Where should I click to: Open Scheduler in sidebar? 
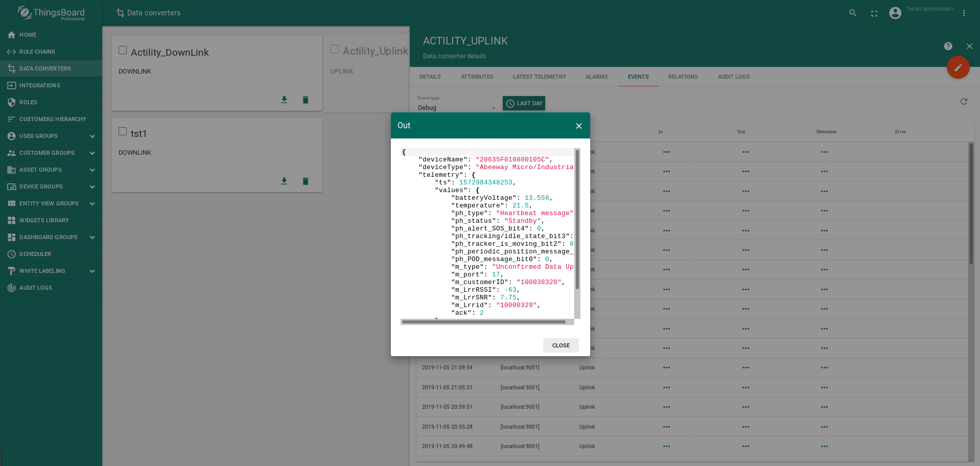pos(51,254)
